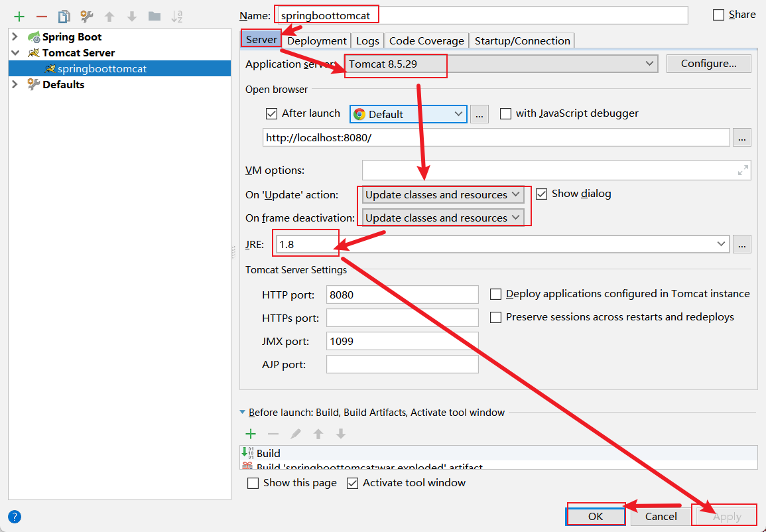The width and height of the screenshot is (766, 532).
Task: Check the Show this page option
Action: coord(253,483)
